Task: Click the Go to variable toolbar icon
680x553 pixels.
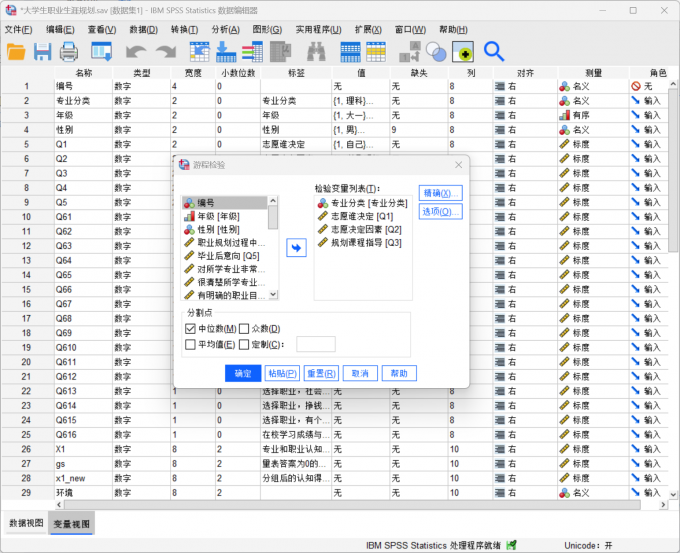Action: (226, 52)
